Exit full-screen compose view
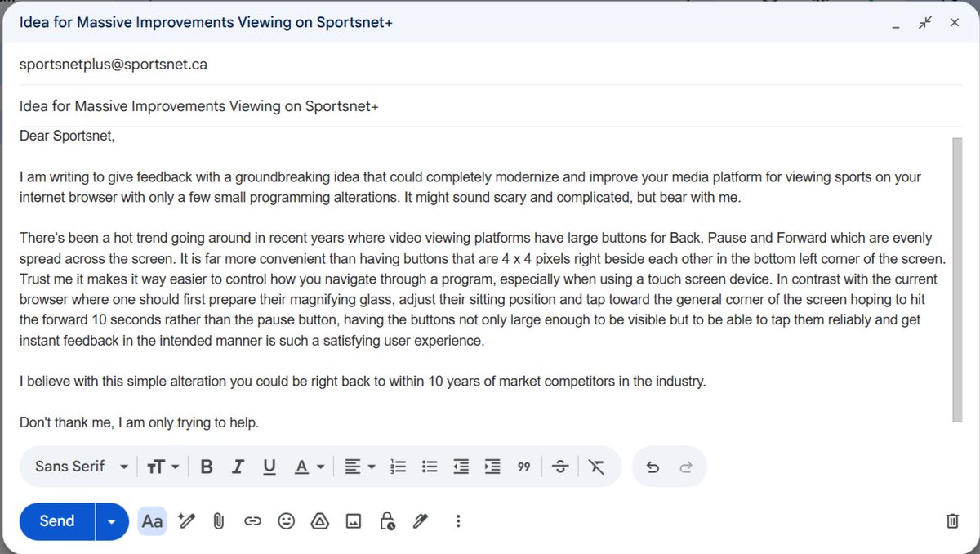980x554 pixels. pos(925,23)
